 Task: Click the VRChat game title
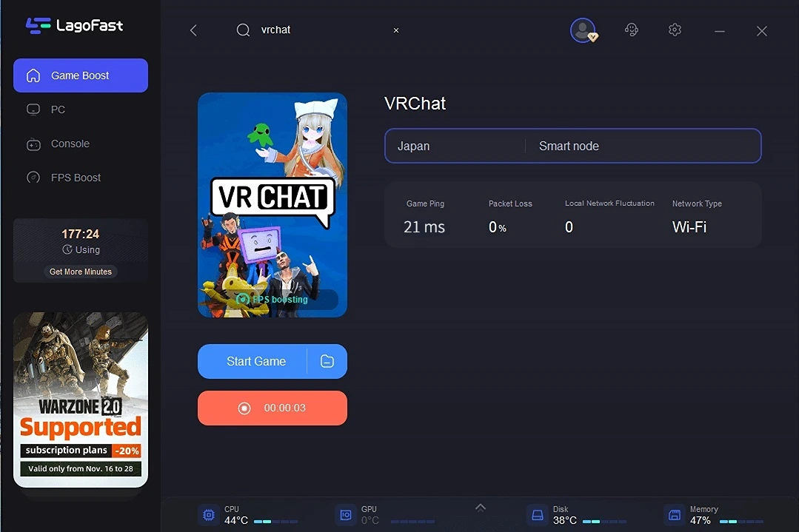[415, 104]
